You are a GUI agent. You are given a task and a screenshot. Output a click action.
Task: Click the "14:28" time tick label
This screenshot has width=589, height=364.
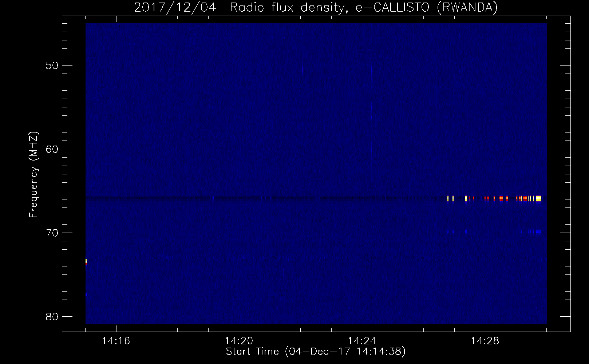485,341
